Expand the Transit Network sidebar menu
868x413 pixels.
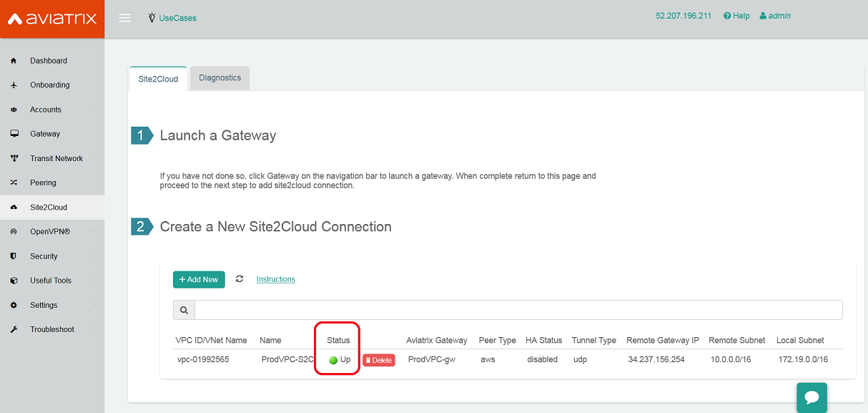coord(56,158)
